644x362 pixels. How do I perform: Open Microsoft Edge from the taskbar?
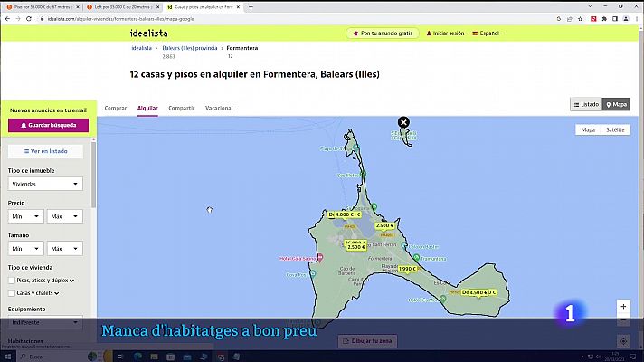(137, 357)
